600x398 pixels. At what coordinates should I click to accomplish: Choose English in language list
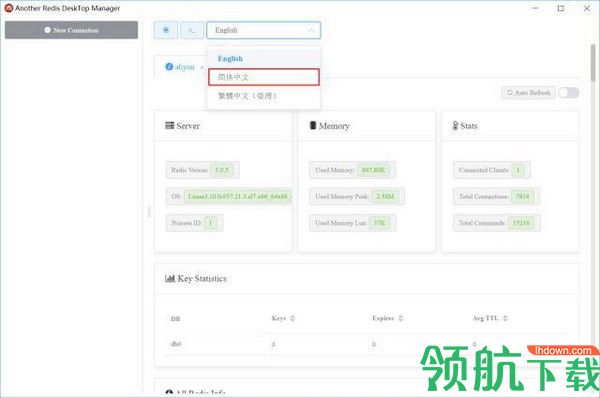263,59
